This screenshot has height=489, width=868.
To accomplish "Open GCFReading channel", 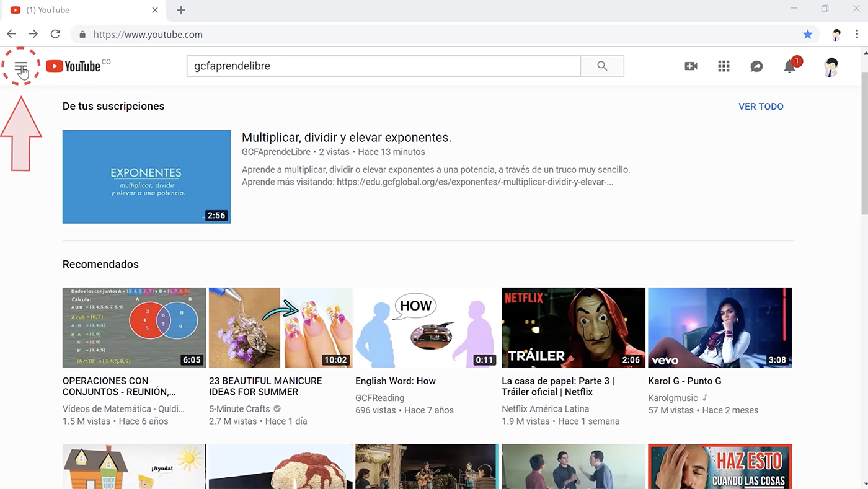I will 379,398.
